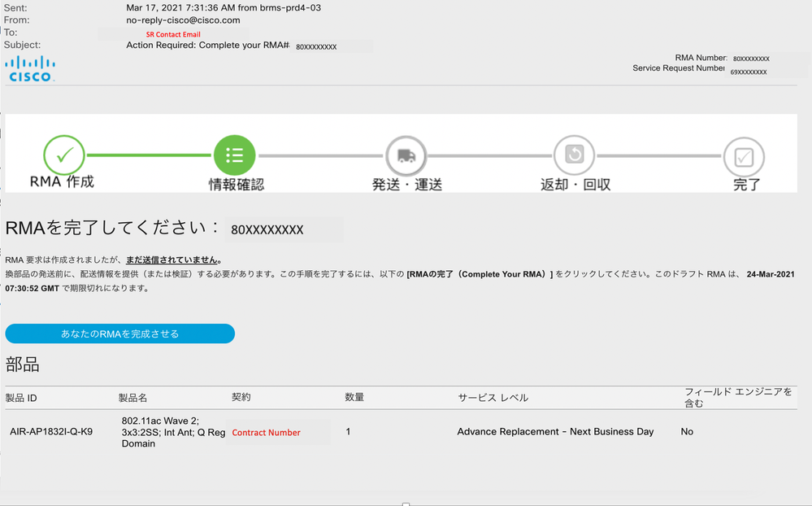812x506 pixels.
Task: Click the quantity value 1
Action: pos(348,431)
